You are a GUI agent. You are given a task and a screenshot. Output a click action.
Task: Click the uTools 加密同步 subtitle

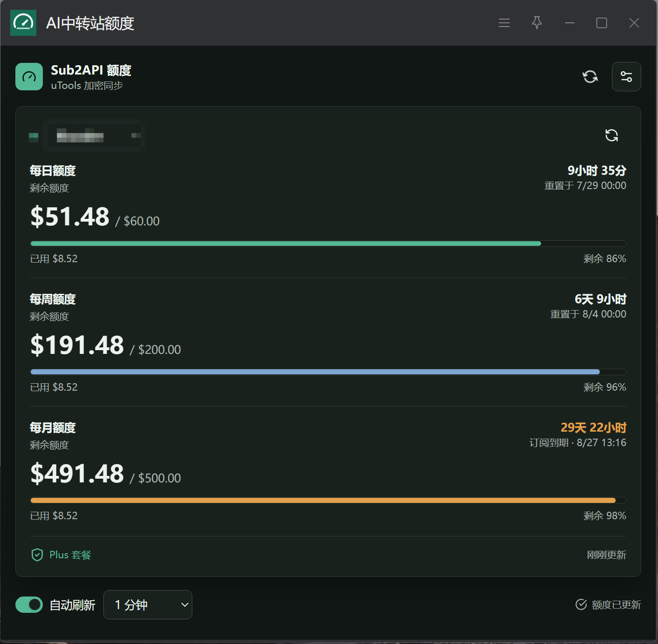(x=87, y=86)
